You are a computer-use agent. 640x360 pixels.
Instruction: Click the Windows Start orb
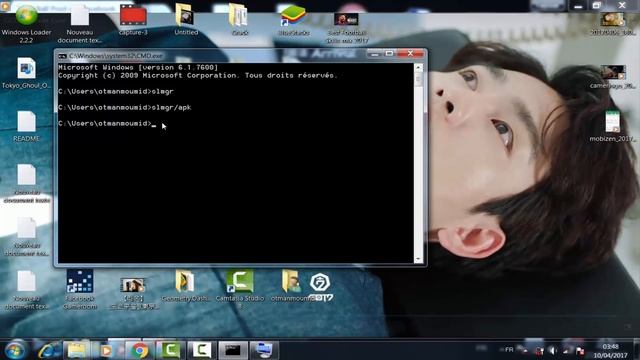pos(15,350)
